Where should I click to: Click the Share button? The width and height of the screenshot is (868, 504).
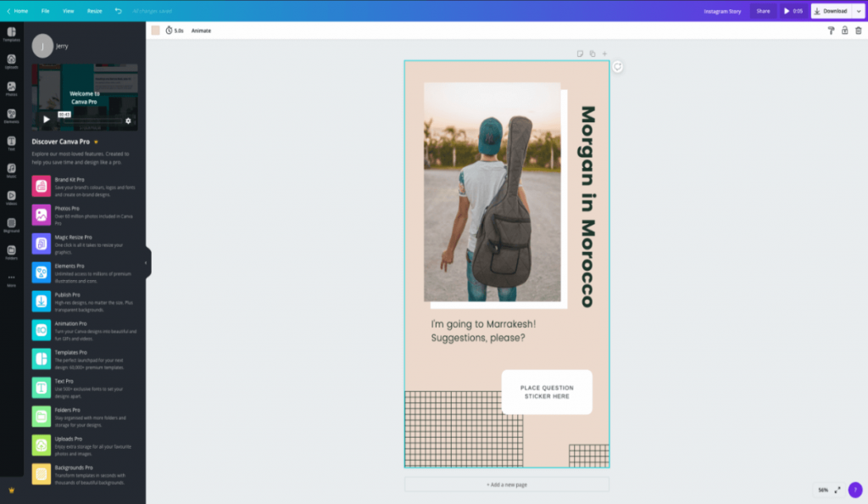763,11
